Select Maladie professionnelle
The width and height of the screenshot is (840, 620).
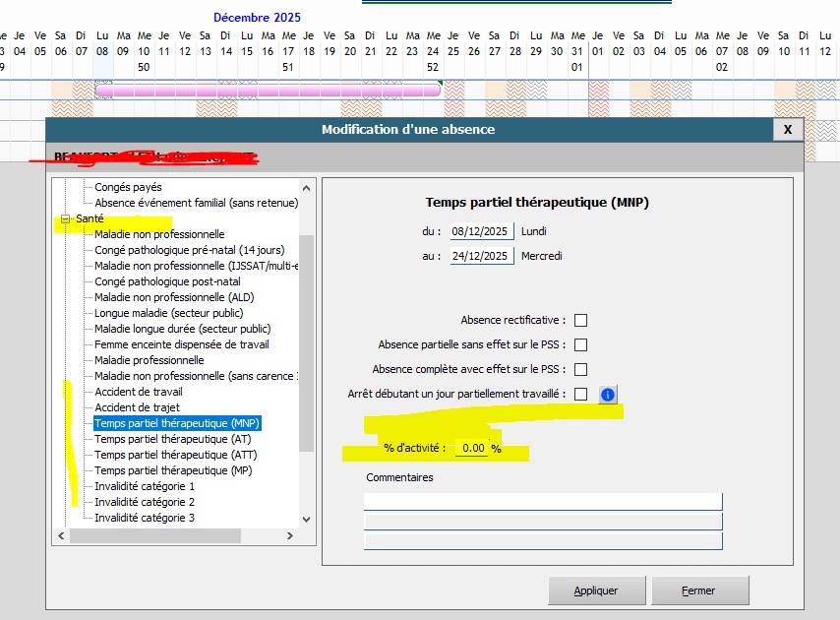point(150,360)
